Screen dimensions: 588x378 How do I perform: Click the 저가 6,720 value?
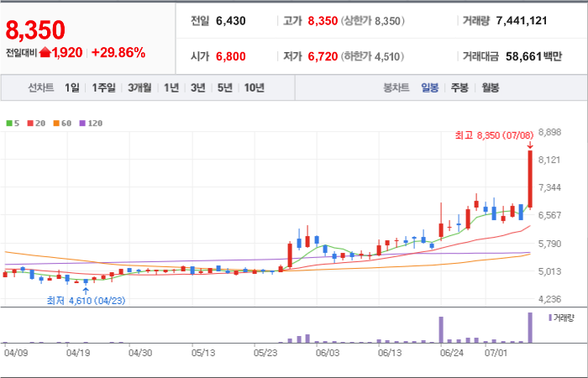click(x=323, y=56)
